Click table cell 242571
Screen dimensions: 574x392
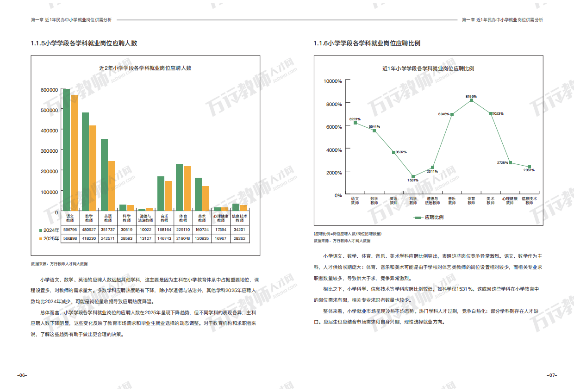tap(107, 239)
